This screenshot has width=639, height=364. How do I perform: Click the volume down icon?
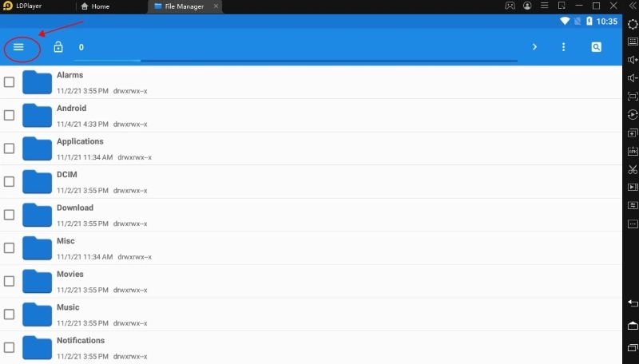(633, 78)
